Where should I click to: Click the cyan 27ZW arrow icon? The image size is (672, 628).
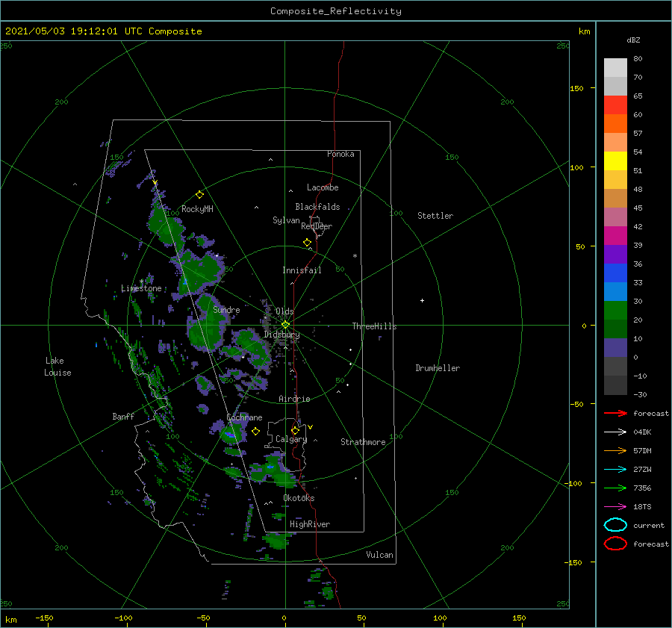[x=615, y=470]
